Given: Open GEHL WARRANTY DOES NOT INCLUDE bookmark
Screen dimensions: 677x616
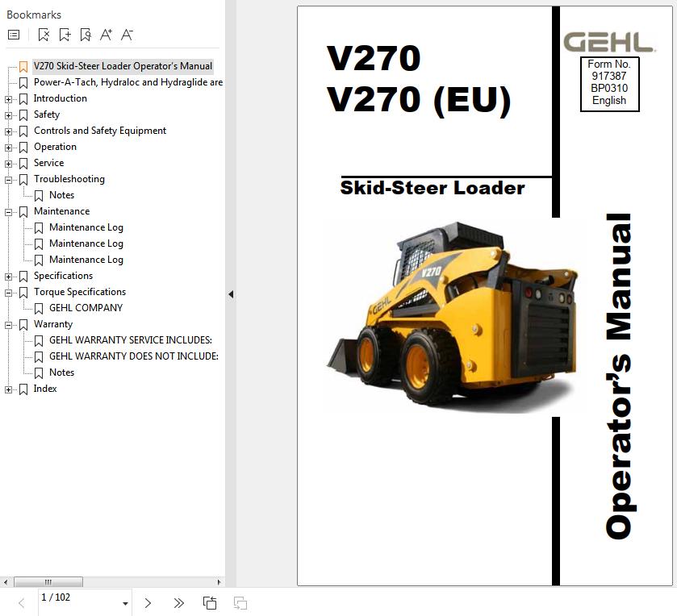Looking at the screenshot, I should [x=134, y=356].
